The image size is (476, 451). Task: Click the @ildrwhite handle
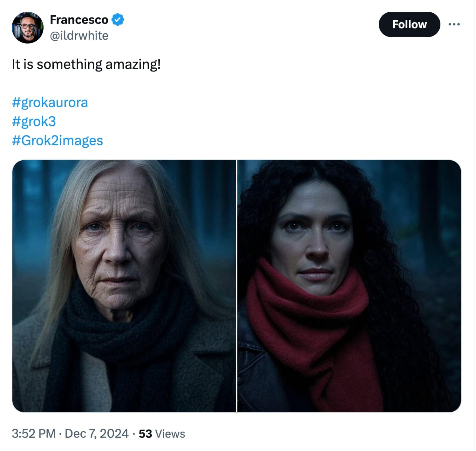79,36
